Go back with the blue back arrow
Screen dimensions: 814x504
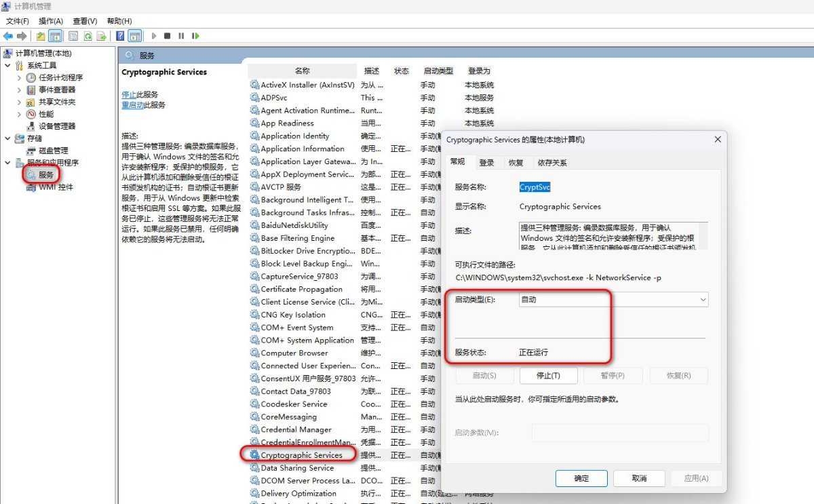click(8, 36)
